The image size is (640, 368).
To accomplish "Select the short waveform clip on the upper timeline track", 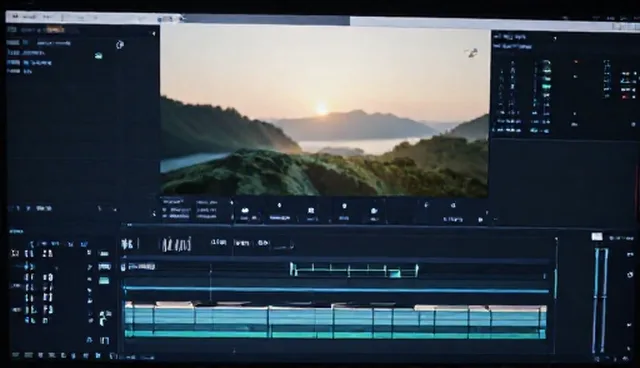I will (354, 270).
